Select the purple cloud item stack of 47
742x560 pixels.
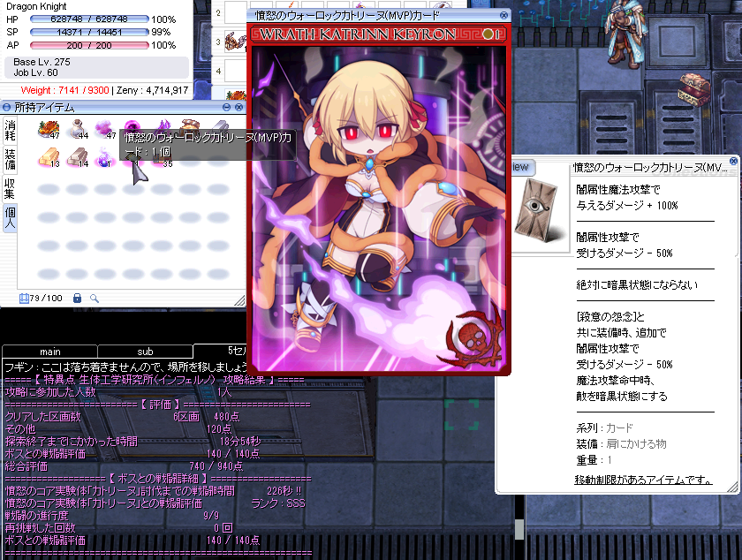click(x=105, y=129)
